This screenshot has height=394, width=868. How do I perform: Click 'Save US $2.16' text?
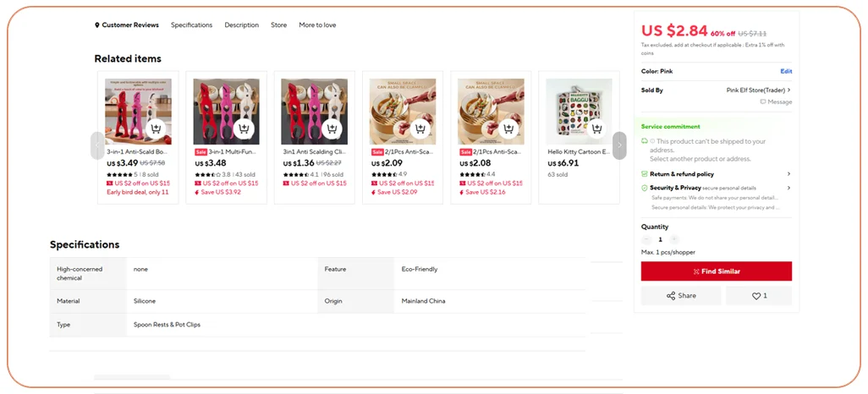486,192
